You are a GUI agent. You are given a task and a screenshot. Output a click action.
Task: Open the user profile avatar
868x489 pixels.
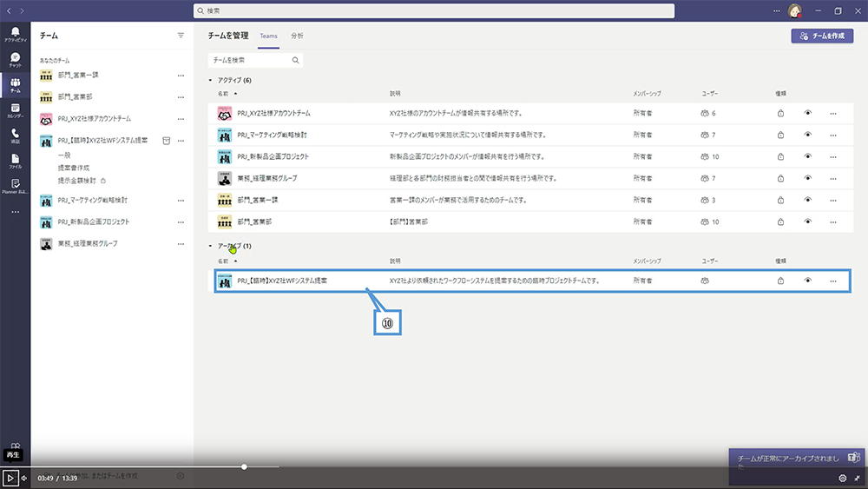(795, 10)
